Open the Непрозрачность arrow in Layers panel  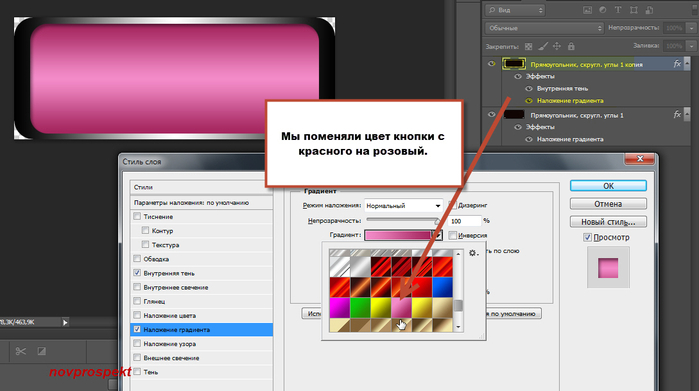click(691, 28)
